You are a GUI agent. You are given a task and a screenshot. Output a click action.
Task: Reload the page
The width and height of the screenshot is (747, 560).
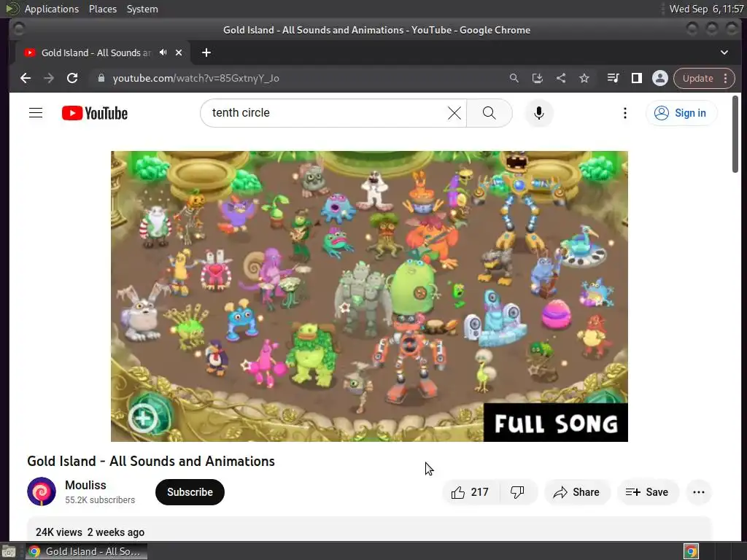[72, 78]
